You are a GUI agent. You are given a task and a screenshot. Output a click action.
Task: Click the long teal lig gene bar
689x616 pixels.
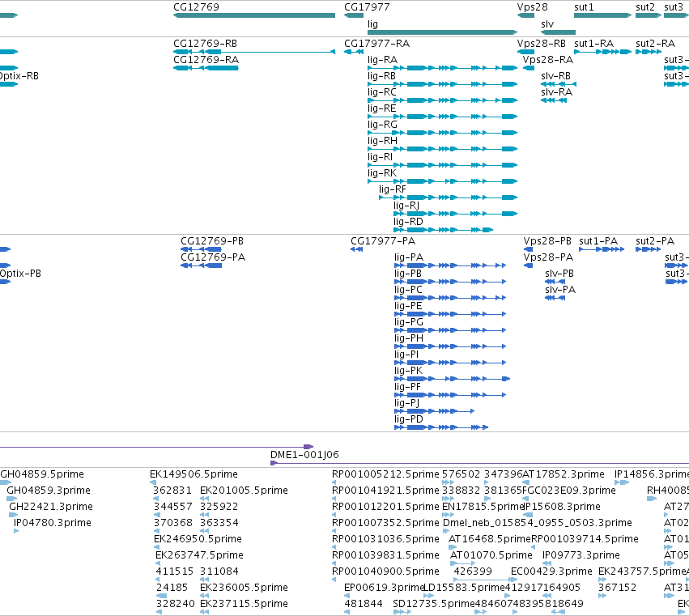coord(443,32)
